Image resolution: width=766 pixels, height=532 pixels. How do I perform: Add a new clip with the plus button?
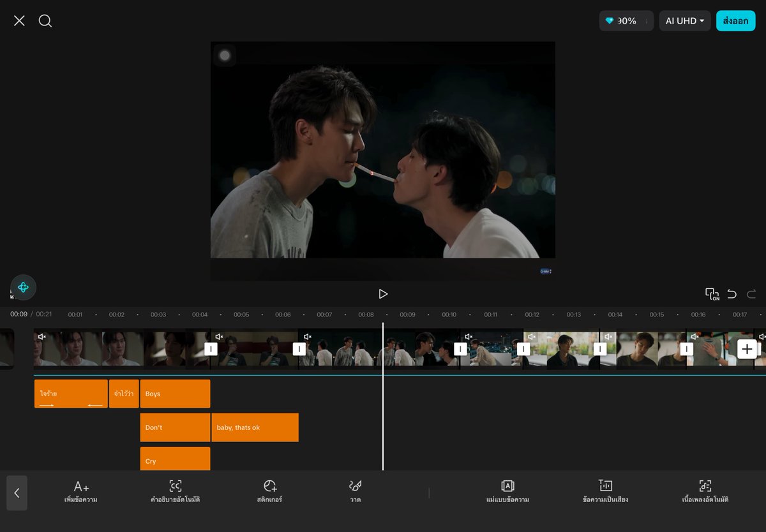pos(747,349)
